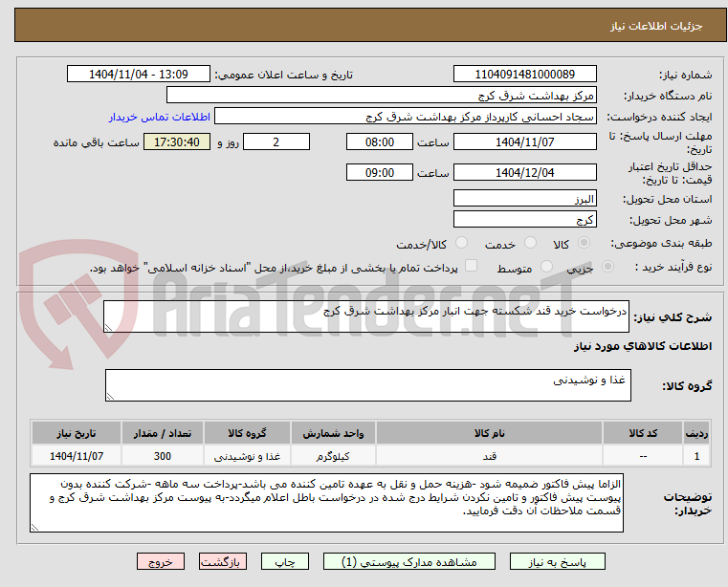Screen dimensions: 728x587
Task: Click the گروه کالا column header
Action: tap(247, 433)
